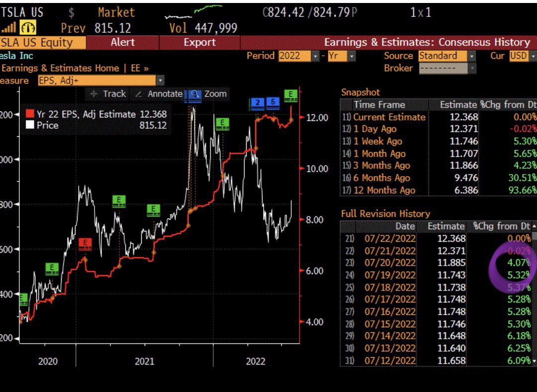
Task: Click the Zoom button label
Action: click(215, 94)
